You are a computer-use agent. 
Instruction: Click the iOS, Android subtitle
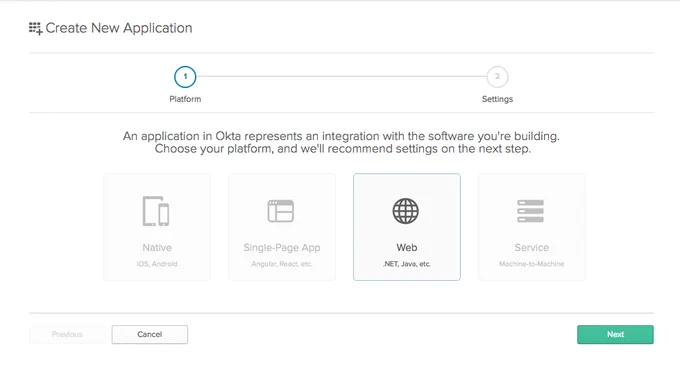click(x=157, y=264)
